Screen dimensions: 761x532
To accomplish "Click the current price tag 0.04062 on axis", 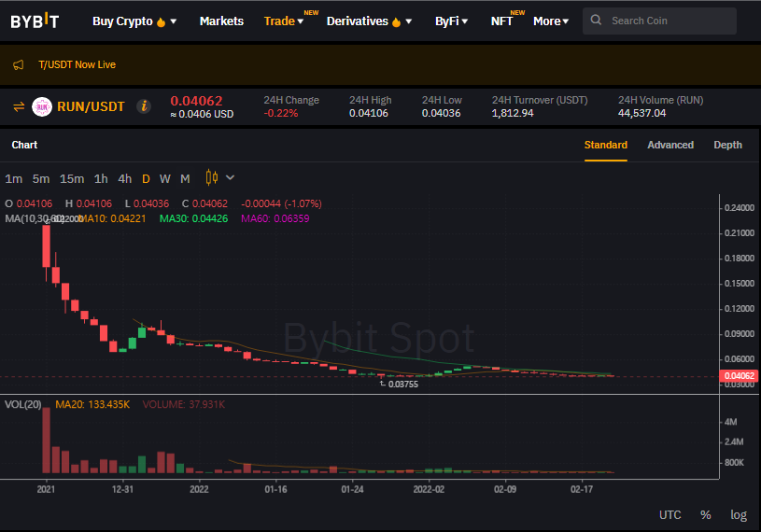I will 740,376.
